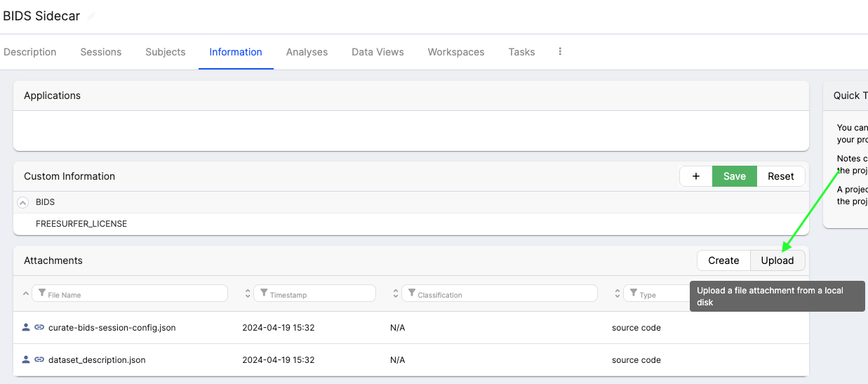Image resolution: width=868 pixels, height=384 pixels.
Task: Select the FREESURFER_LICENSE entry
Action: click(x=81, y=224)
